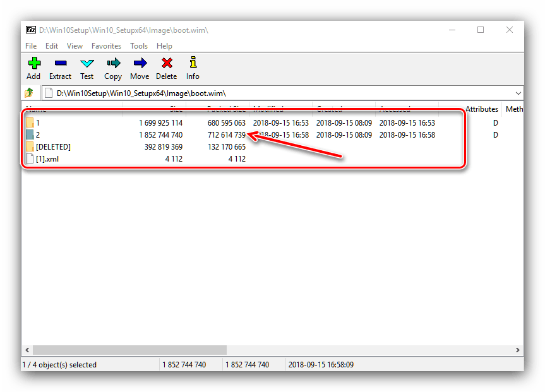Click attribute D in row 1
This screenshot has width=545, height=392.
(x=495, y=122)
